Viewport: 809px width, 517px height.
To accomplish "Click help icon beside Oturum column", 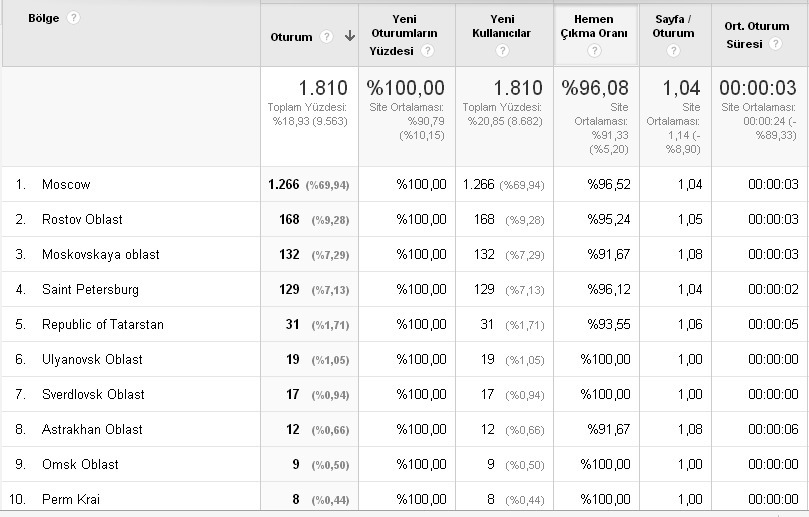I will click(x=326, y=37).
